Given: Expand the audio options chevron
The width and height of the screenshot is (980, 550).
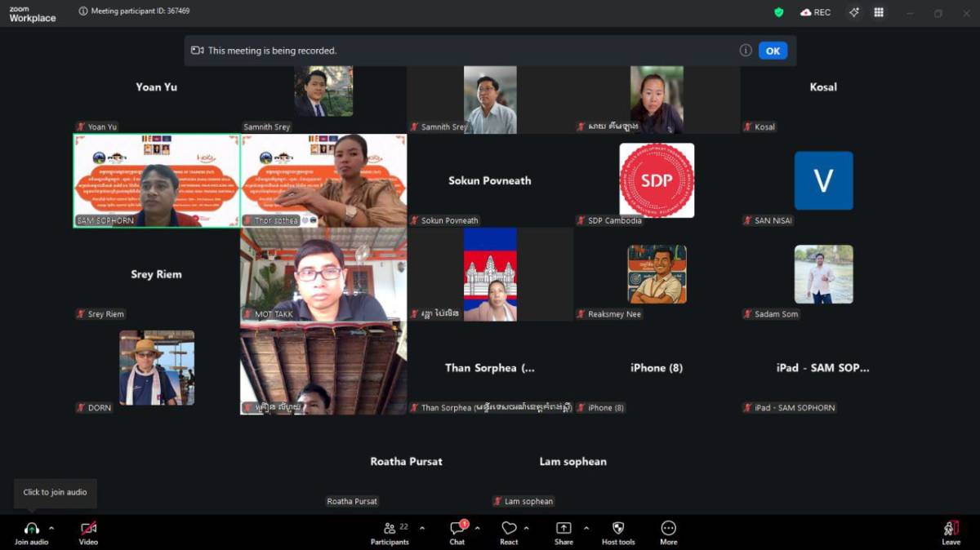Looking at the screenshot, I should click(51, 528).
